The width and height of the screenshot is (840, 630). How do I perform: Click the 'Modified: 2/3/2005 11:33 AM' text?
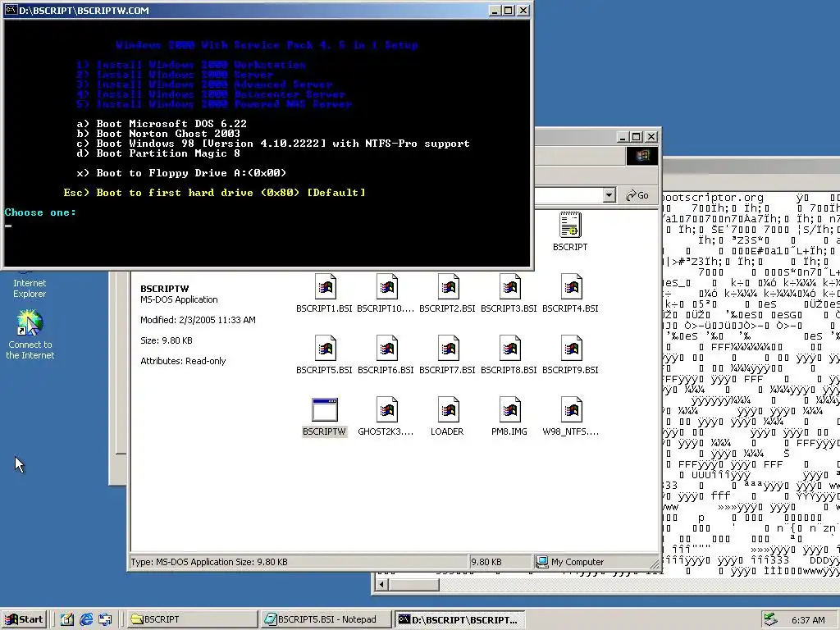(198, 320)
